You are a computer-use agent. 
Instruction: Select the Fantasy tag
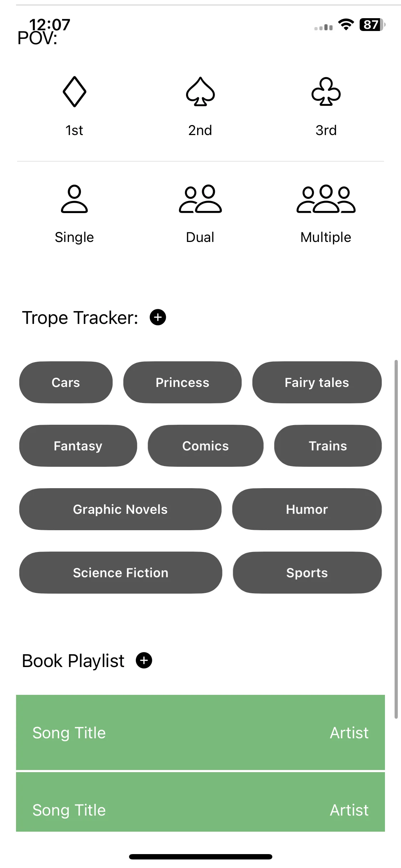point(78,446)
